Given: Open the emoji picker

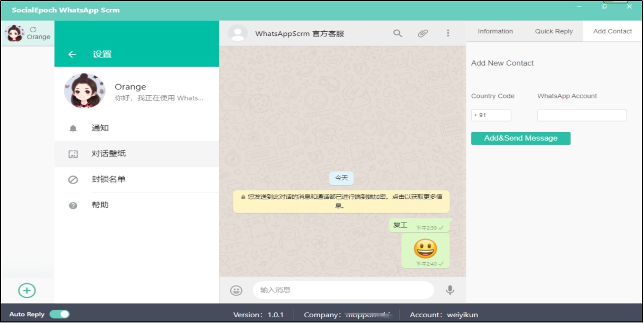Looking at the screenshot, I should 236,290.
